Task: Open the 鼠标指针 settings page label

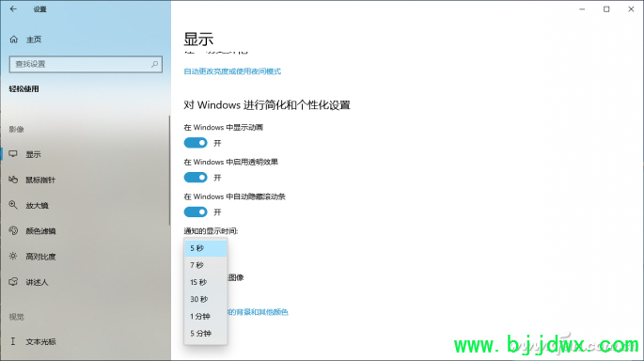Action: pyautogui.click(x=40, y=180)
